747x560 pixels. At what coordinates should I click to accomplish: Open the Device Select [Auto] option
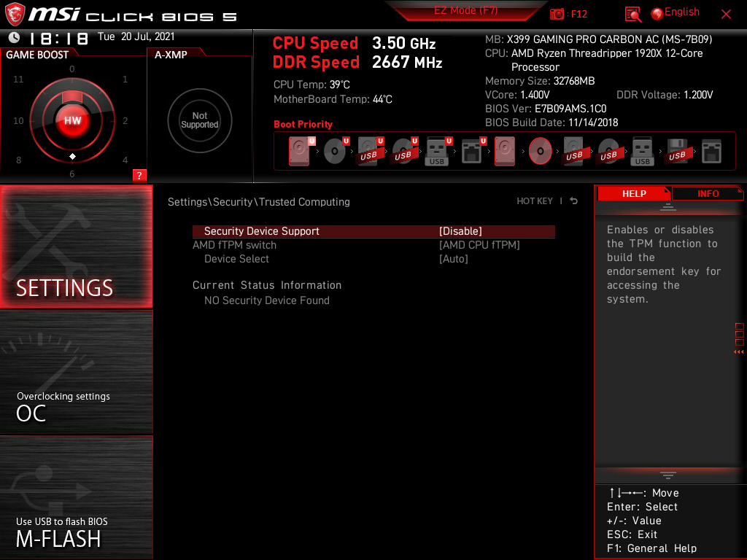(454, 259)
